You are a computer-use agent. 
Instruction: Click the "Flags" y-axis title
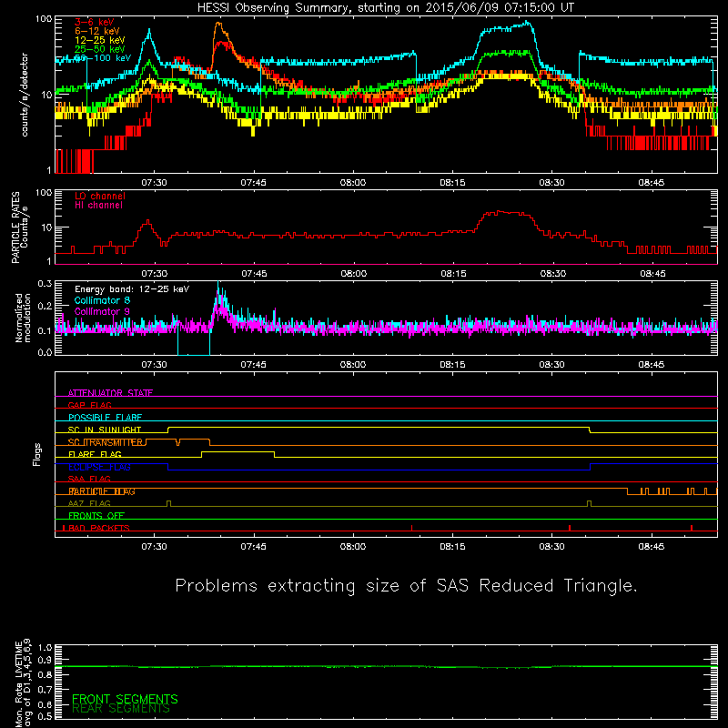coord(37,454)
